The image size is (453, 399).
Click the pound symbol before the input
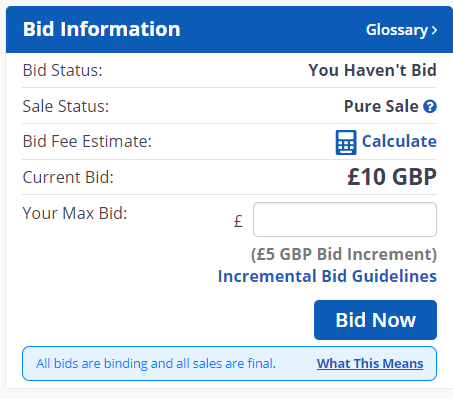(238, 221)
